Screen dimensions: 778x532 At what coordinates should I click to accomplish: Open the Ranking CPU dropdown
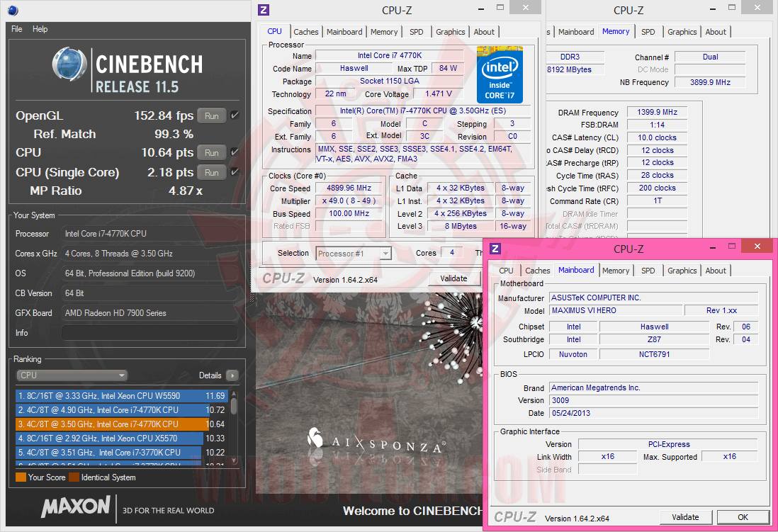72,375
